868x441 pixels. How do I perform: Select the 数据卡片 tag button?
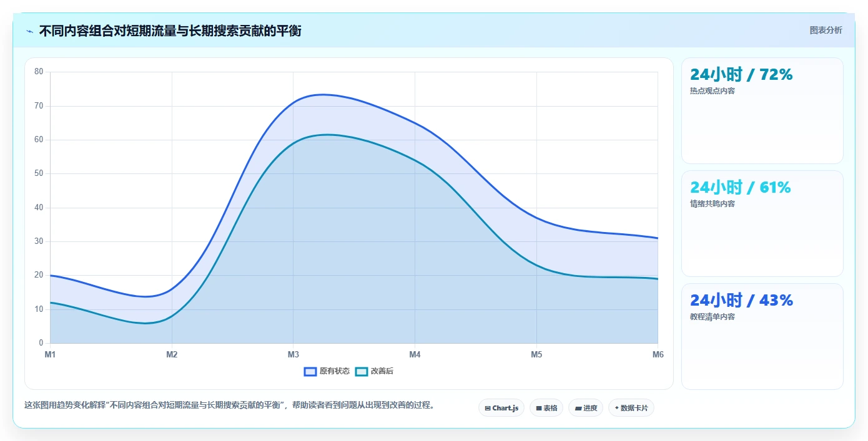[x=631, y=408]
